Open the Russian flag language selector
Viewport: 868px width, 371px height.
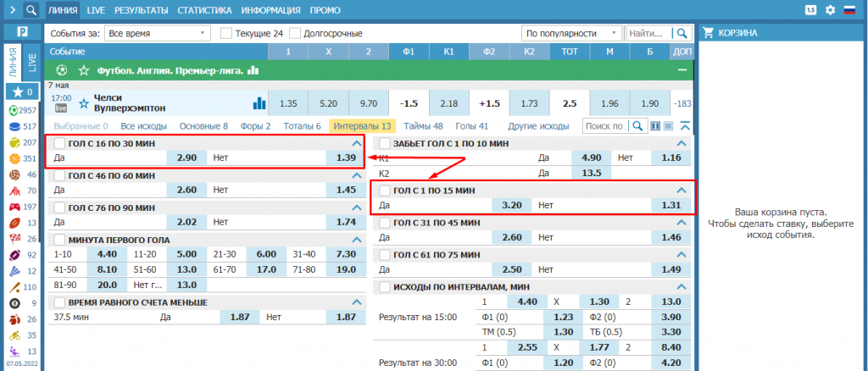tap(851, 10)
